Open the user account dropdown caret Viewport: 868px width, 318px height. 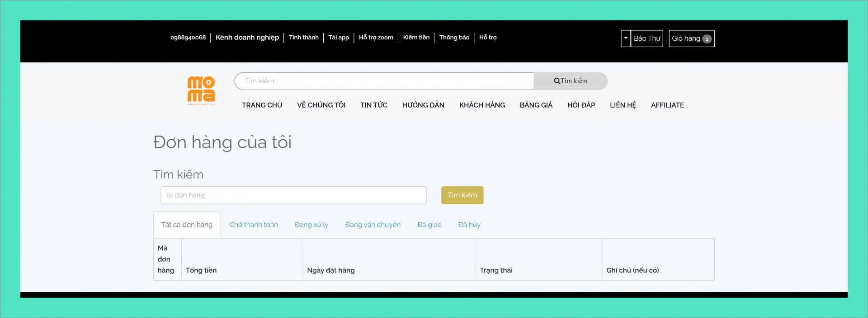point(626,38)
